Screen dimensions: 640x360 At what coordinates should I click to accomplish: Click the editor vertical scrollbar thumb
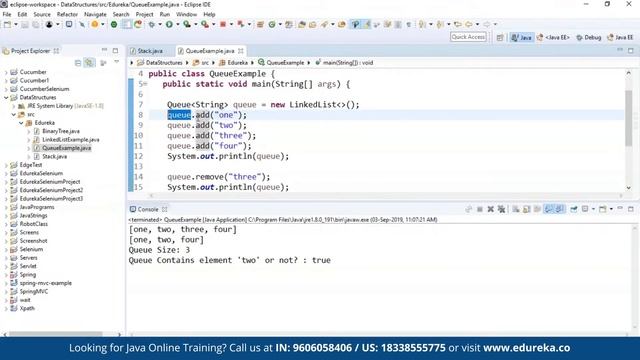point(629,118)
